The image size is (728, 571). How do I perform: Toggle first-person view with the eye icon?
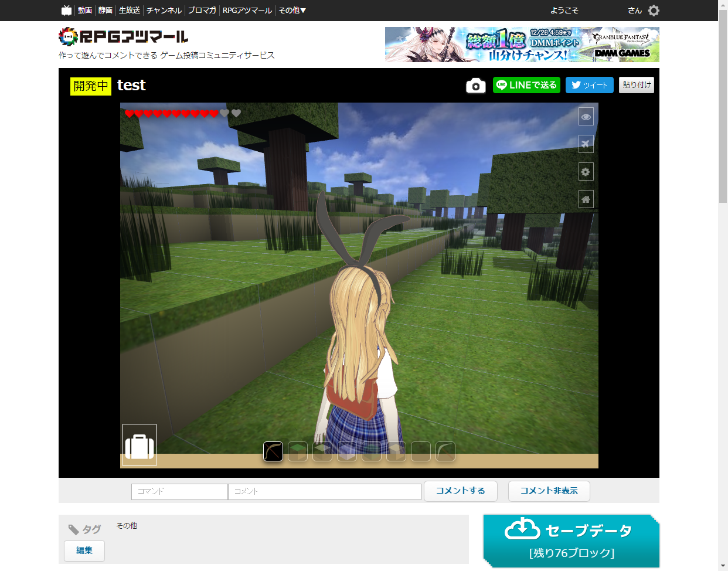(586, 116)
